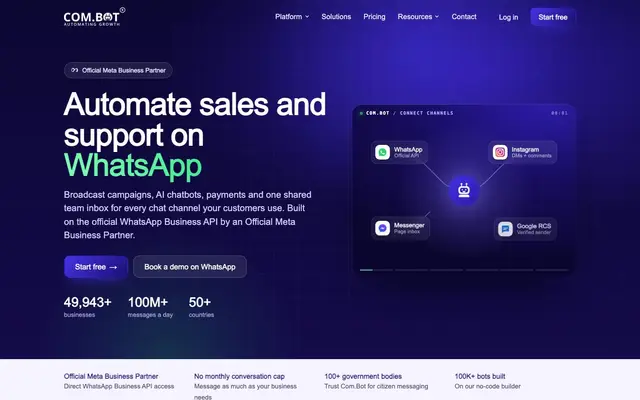Go to the Contact page
This screenshot has width=640, height=400.
464,17
